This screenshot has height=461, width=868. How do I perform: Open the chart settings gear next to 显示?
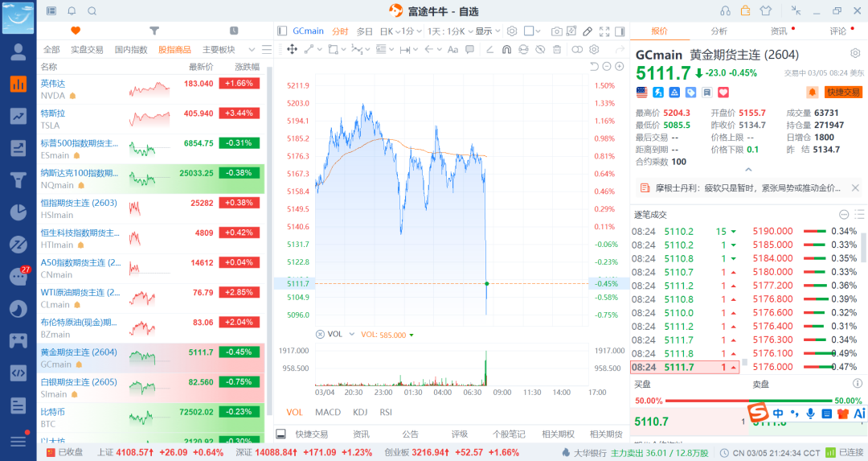click(x=512, y=31)
